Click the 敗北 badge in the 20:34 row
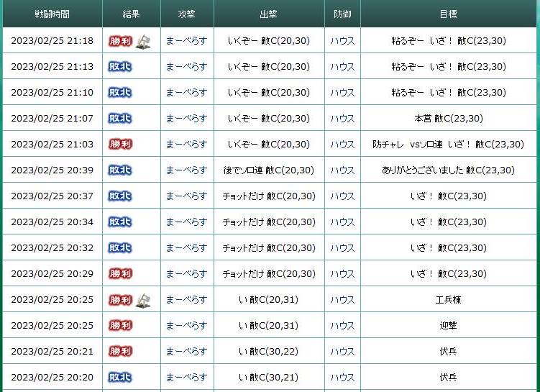This screenshot has height=392, width=540. click(120, 222)
